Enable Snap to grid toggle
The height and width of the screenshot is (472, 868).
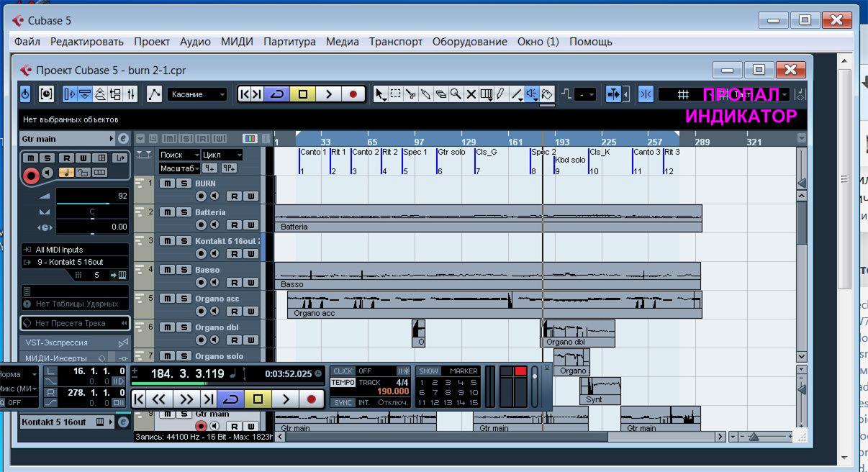point(646,94)
